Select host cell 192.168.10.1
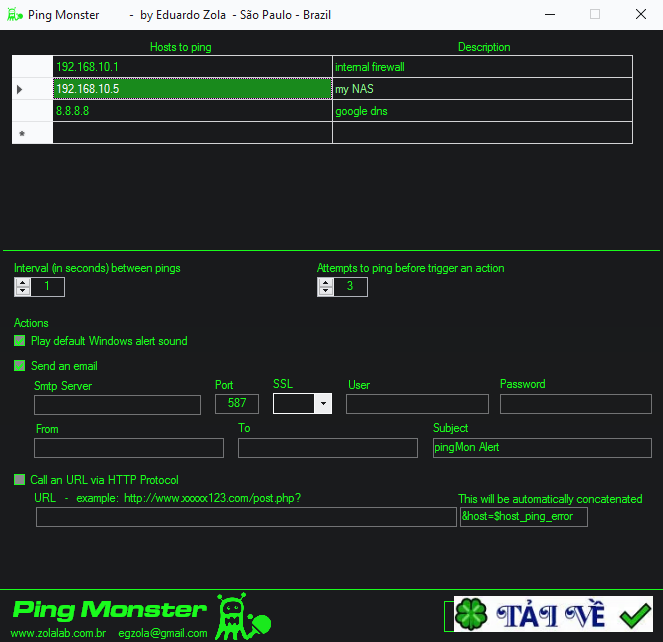 [192, 67]
